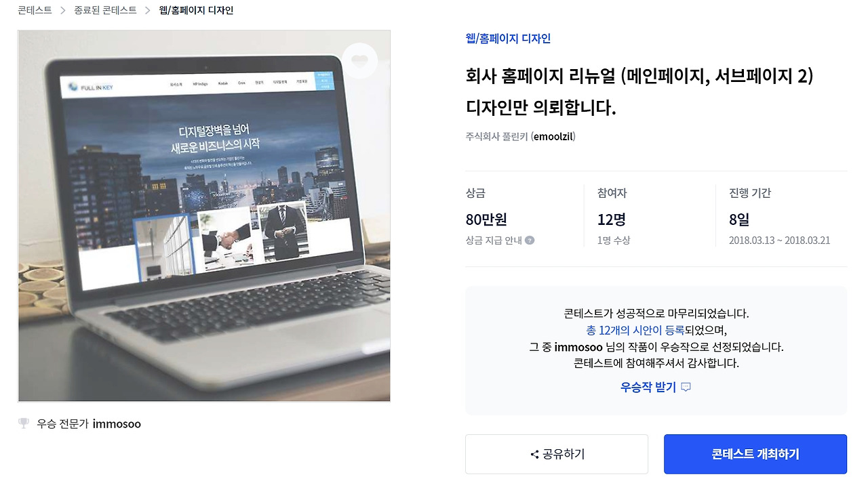Click winning expert name immosoo under image
Viewport: 868px width, 481px height.
117,424
